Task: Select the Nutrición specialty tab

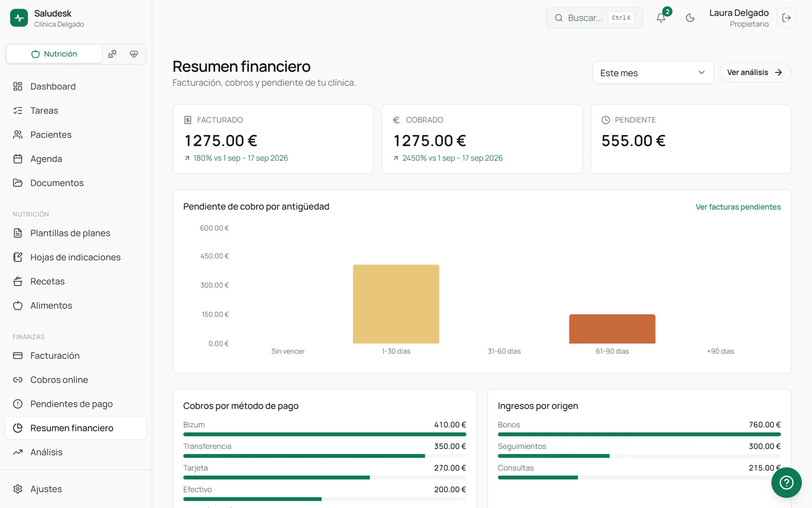Action: pyautogui.click(x=54, y=54)
